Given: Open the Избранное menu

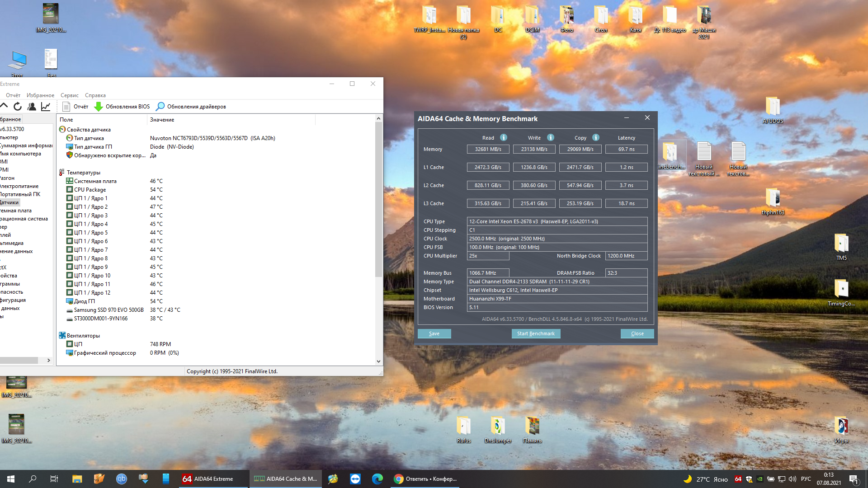Looking at the screenshot, I should 40,95.
